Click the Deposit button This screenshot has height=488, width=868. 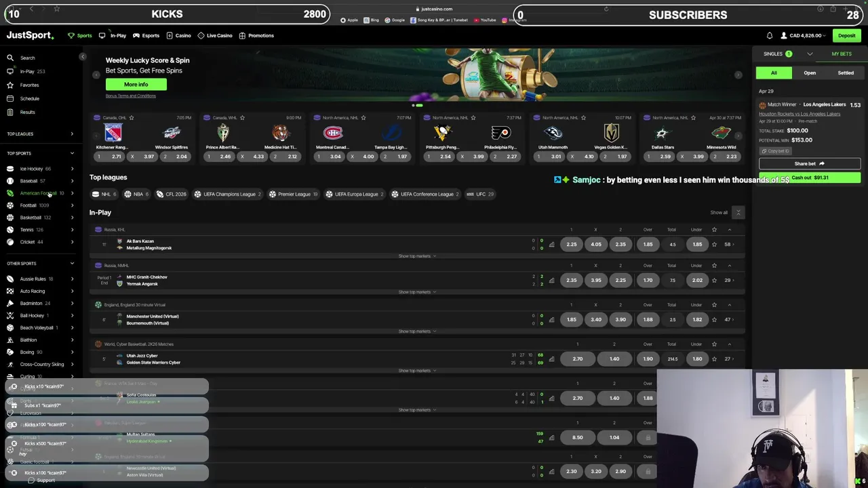point(846,35)
